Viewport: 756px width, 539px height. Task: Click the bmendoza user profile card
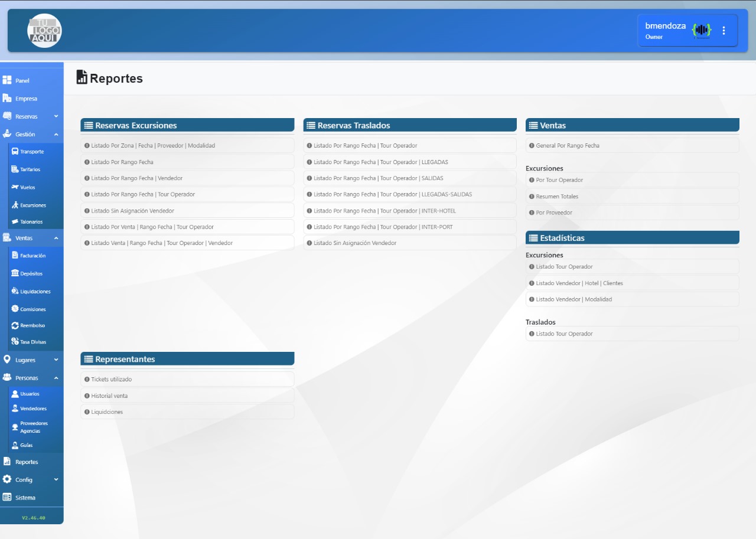(x=666, y=30)
